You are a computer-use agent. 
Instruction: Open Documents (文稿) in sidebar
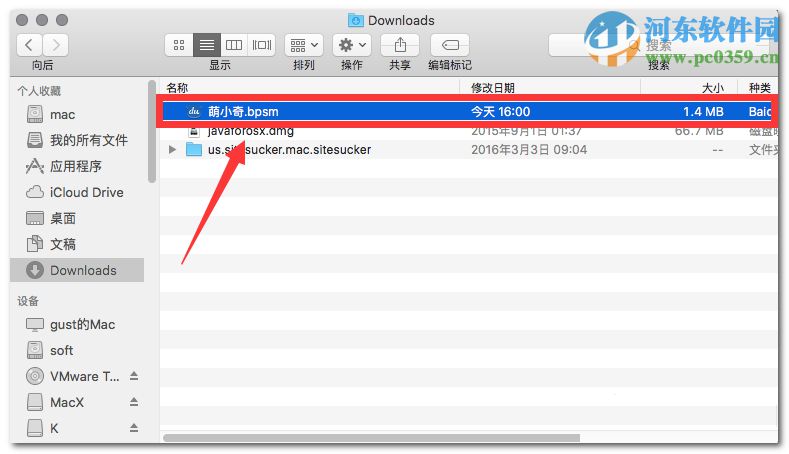[51, 245]
